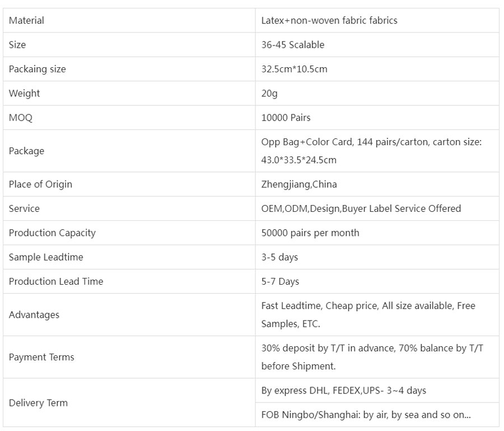Click the 3-5 days sample leadtime value
The image size is (504, 431).
[x=279, y=257]
